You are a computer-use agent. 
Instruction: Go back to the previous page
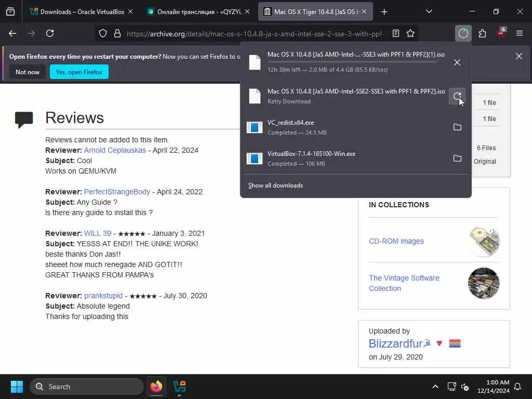tap(12, 33)
